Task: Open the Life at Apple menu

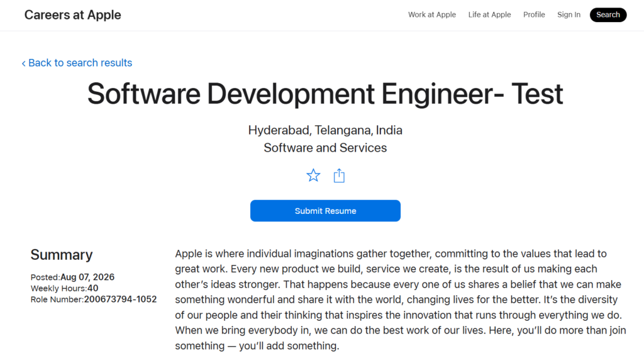Action: [x=489, y=15]
